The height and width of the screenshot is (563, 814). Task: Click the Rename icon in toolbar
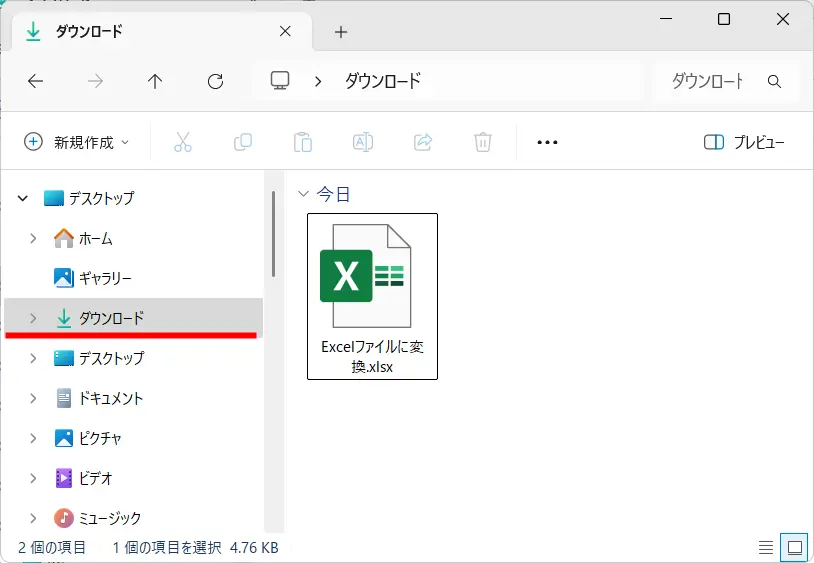[363, 142]
